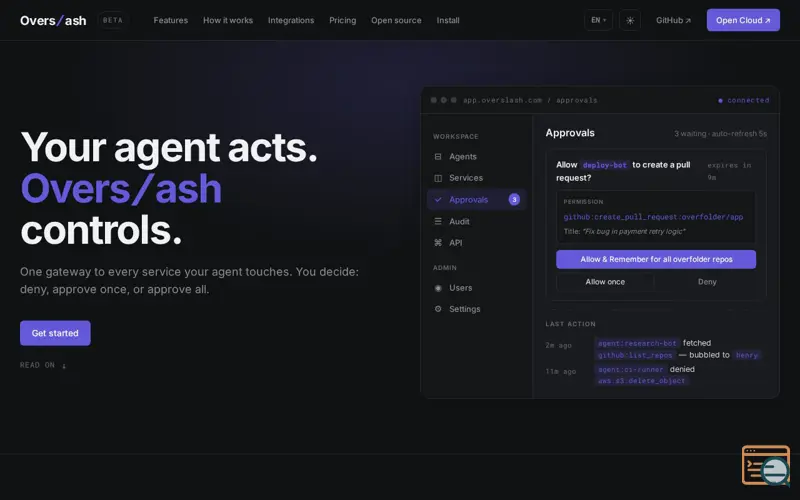Screen dimensions: 800x500
Task: Click the aws:s3:delete_object tag
Action: coord(641,381)
